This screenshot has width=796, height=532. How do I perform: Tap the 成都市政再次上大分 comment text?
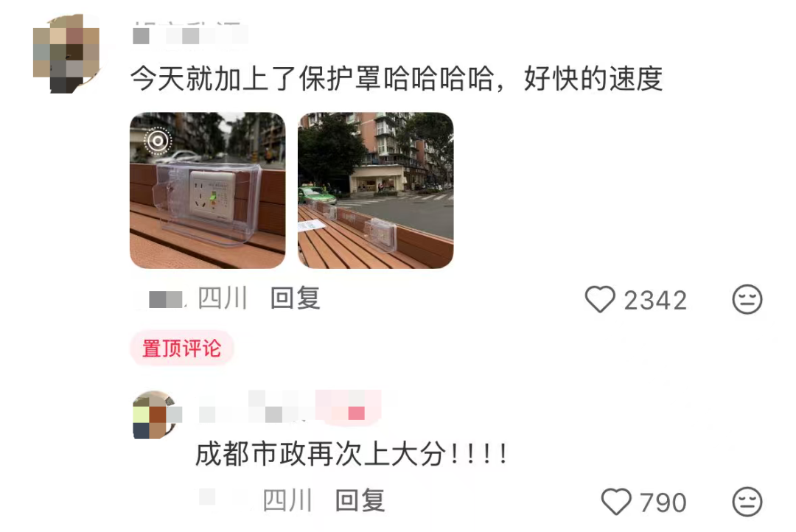(352, 453)
